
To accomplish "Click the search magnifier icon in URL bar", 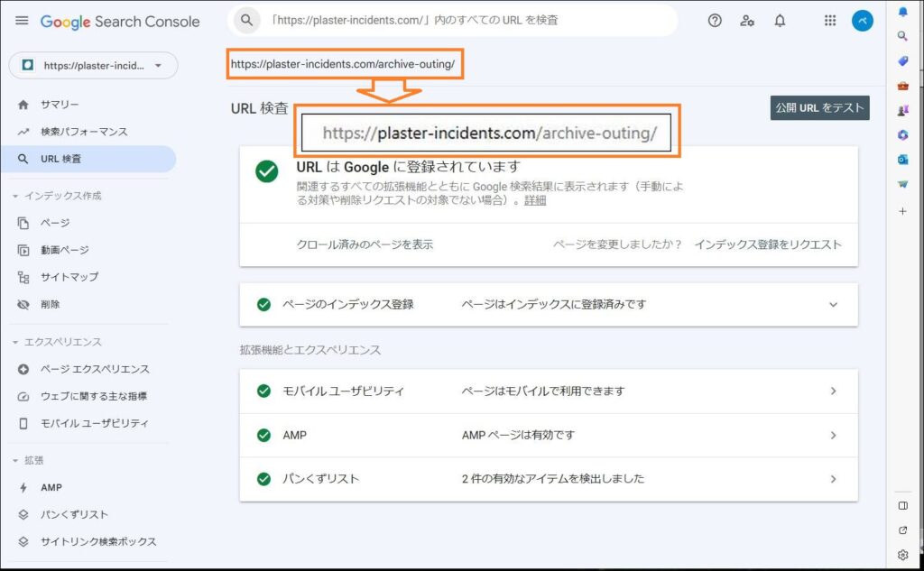I will point(247,21).
